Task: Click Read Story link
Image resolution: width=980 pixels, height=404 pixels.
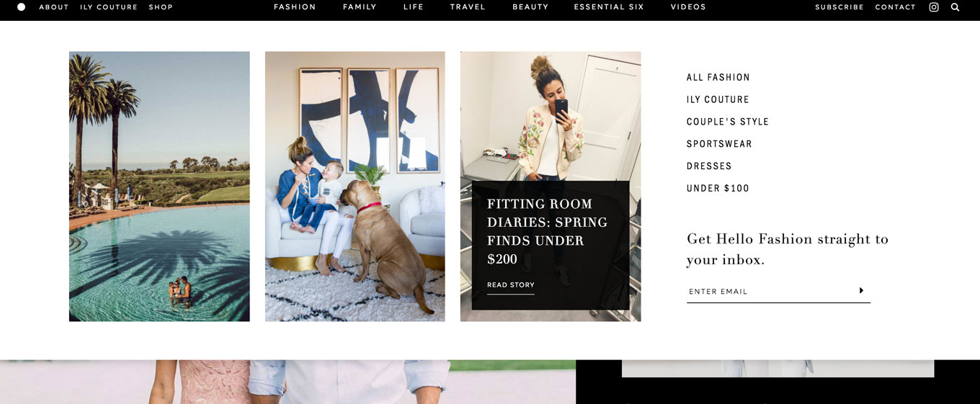Action: pyautogui.click(x=511, y=285)
